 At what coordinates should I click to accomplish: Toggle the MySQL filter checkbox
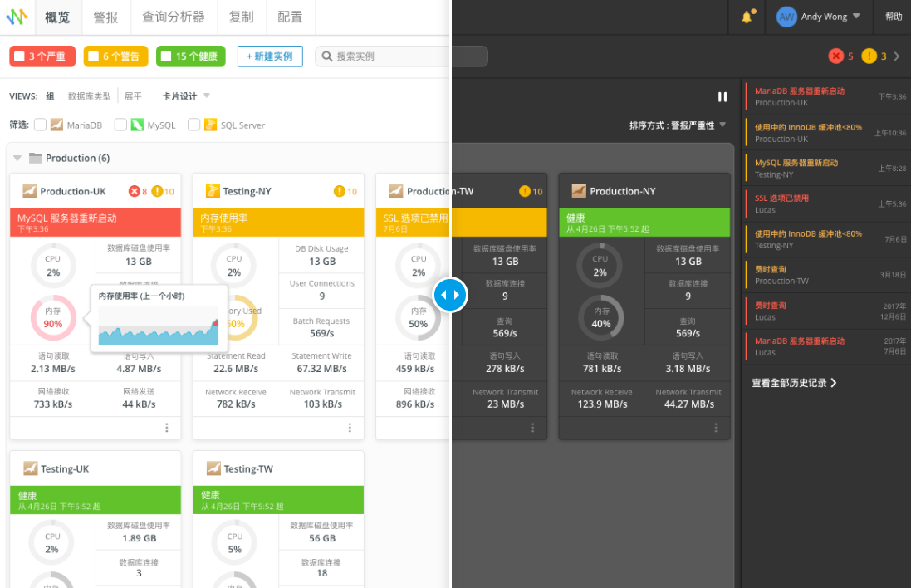[x=120, y=125]
